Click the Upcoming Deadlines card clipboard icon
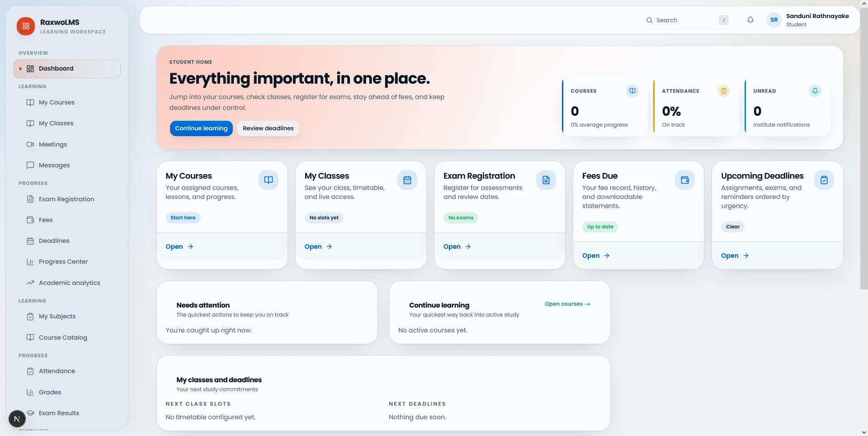 [824, 180]
